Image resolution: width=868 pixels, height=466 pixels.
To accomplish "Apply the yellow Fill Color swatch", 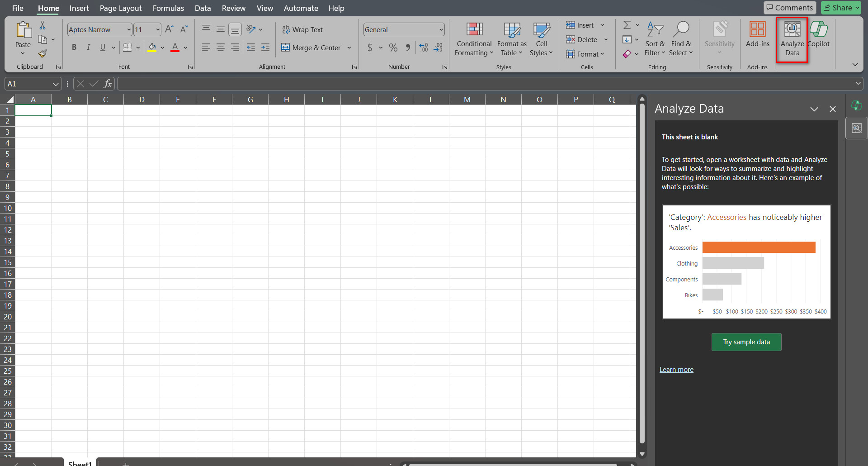I will 152,48.
